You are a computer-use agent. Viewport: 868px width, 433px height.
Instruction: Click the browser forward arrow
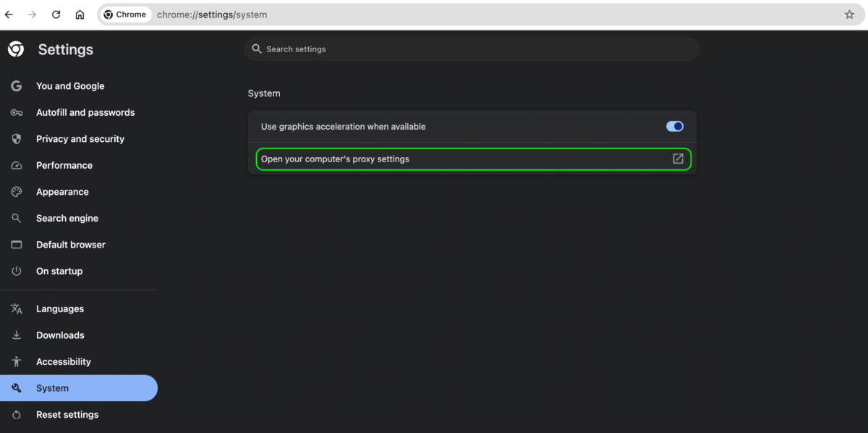(32, 14)
